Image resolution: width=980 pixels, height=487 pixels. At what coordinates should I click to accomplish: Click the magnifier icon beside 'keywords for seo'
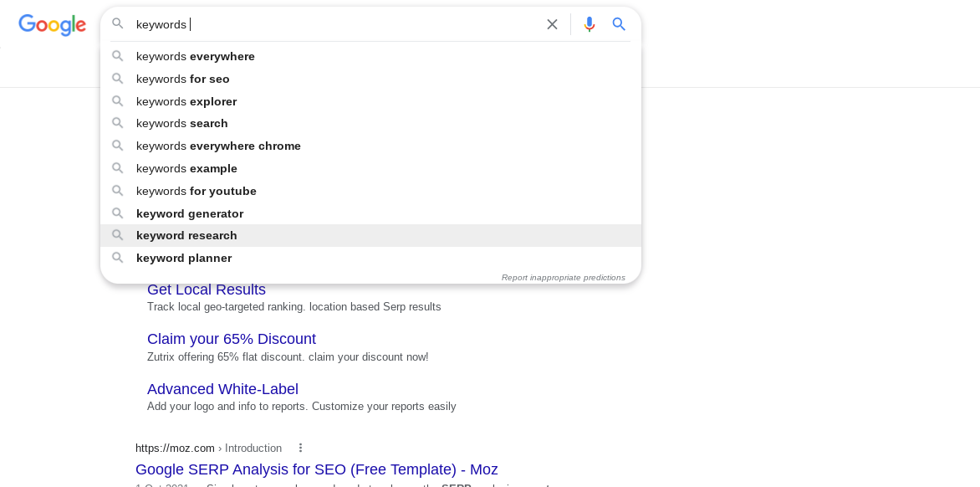point(118,78)
